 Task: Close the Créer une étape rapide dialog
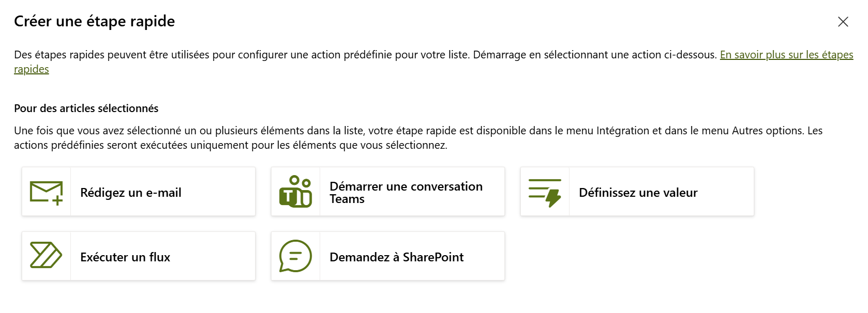(x=843, y=22)
